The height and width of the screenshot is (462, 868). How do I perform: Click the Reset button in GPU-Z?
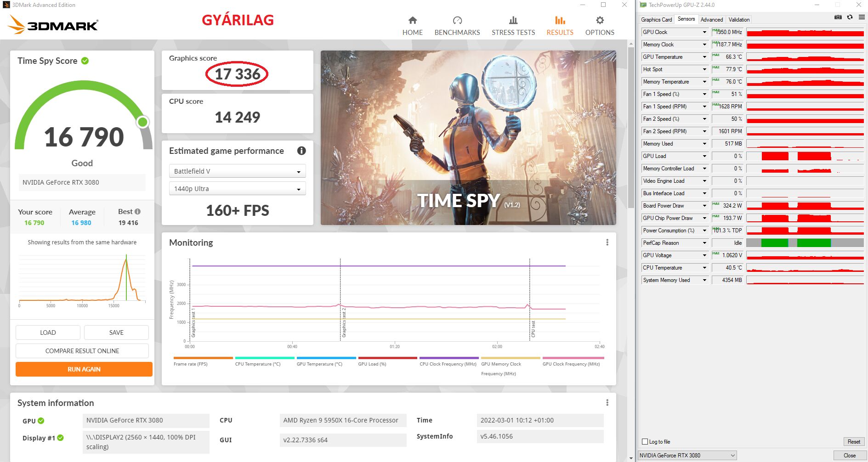(854, 442)
